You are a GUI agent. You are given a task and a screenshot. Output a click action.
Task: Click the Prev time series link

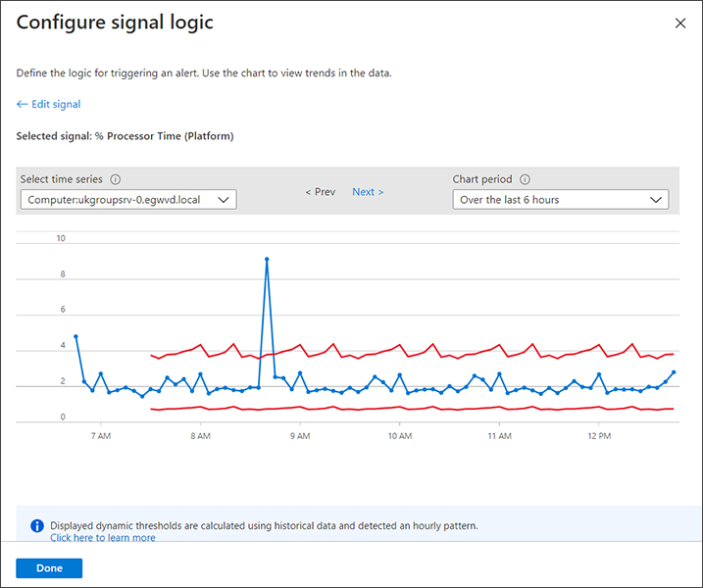pos(320,192)
